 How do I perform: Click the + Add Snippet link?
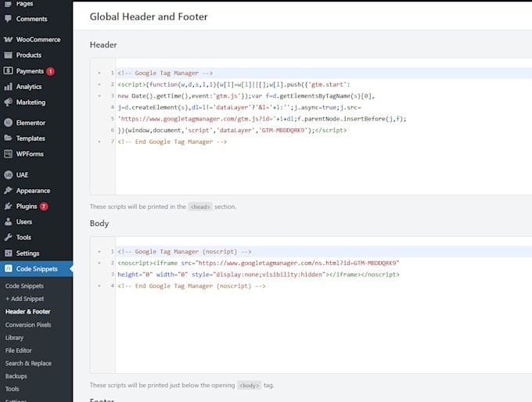point(25,299)
